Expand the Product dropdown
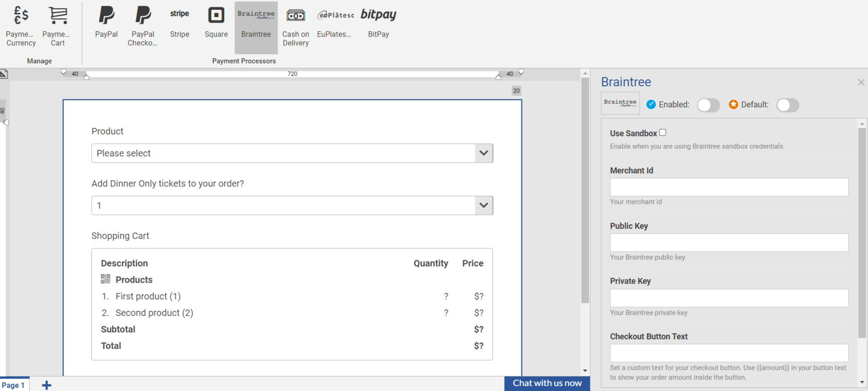This screenshot has height=391, width=868. [x=292, y=153]
